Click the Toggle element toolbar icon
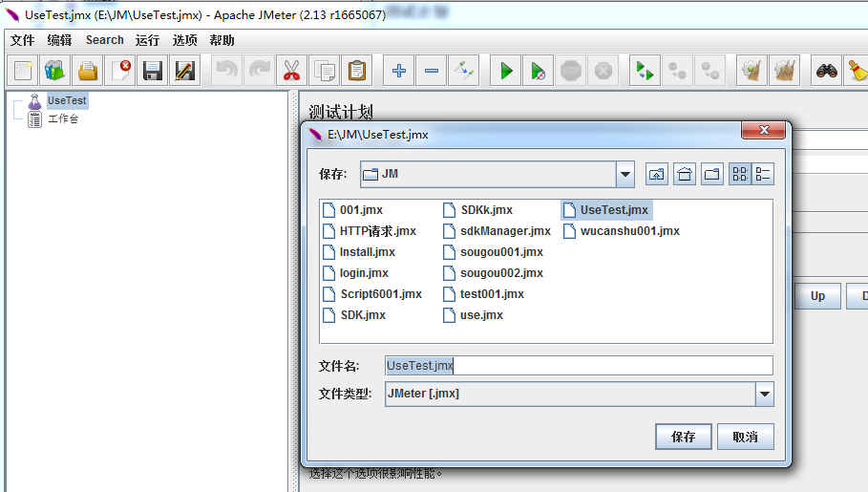868x492 pixels. pos(464,71)
